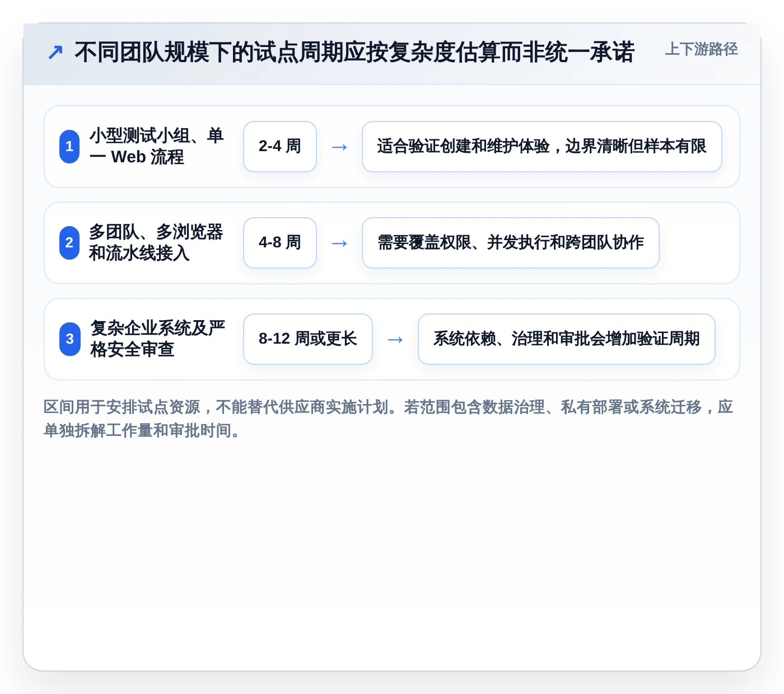Click the arrow after 2-4 周
784x694 pixels.
click(339, 147)
